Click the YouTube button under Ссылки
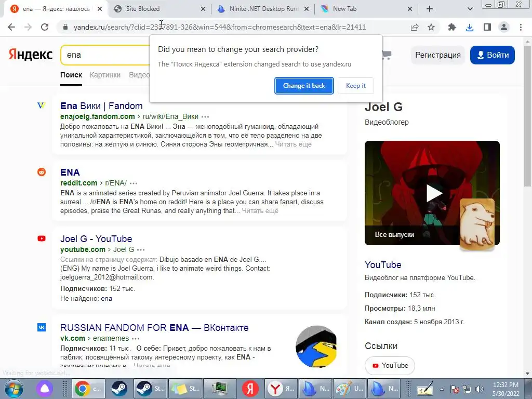The width and height of the screenshot is (532, 399). pyautogui.click(x=390, y=365)
